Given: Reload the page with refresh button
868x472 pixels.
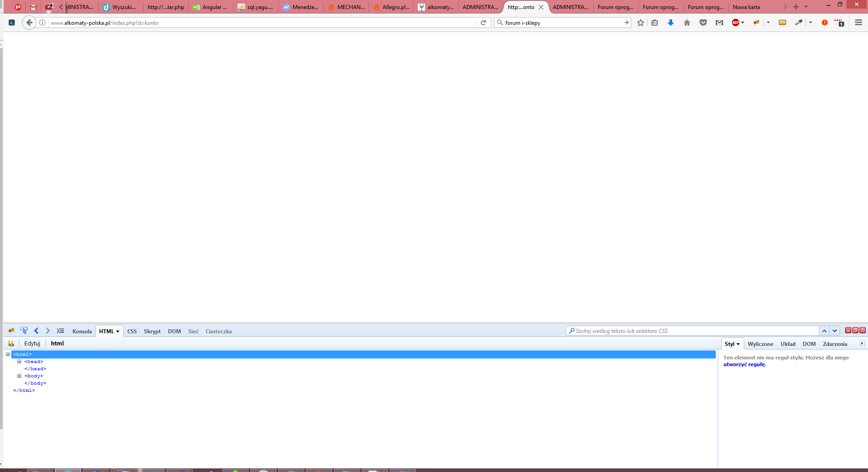Looking at the screenshot, I should [483, 23].
